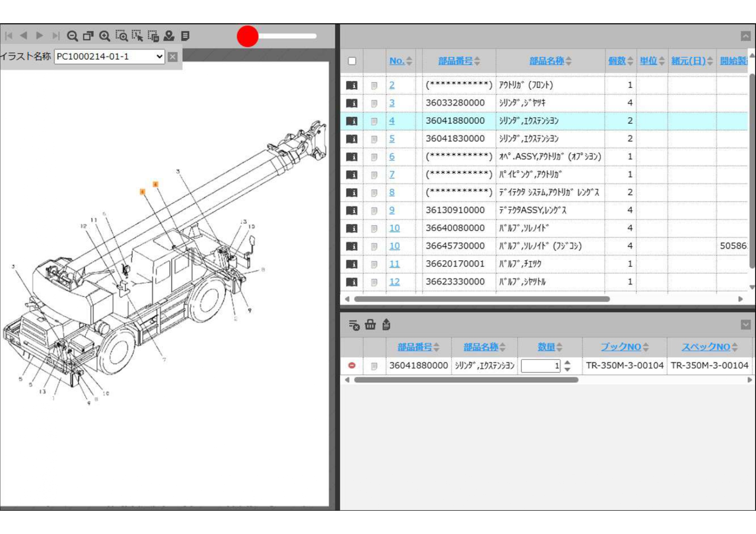
Task: Expand the lower cart panel chevron
Action: pos(746,325)
